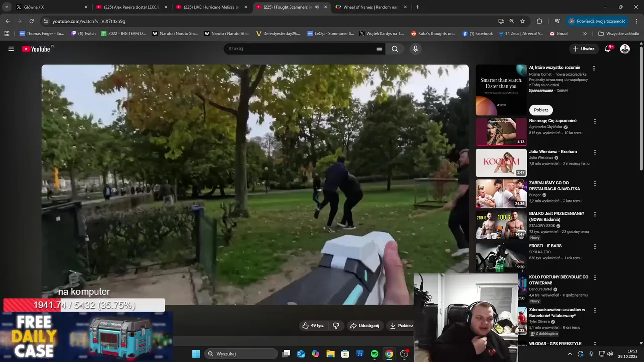Switch to the 'Alex Pereira dostał LEKCJĘ' tab
644x362 pixels.
[132, 7]
